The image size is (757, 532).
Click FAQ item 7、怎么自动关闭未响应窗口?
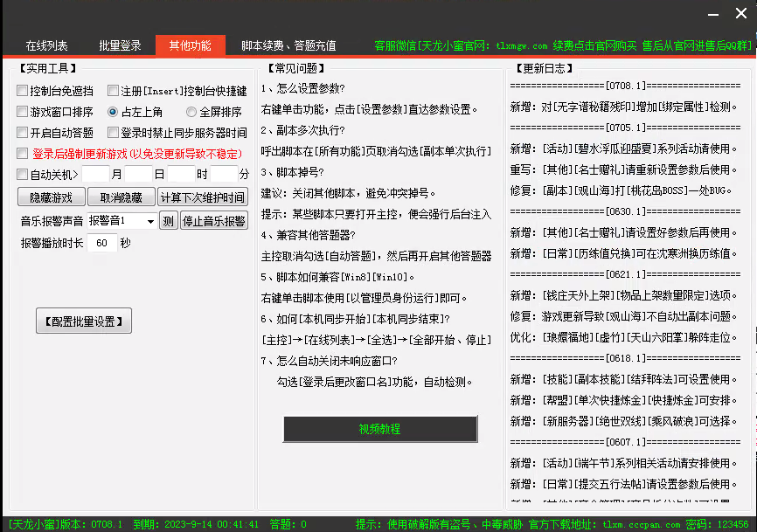click(x=329, y=362)
